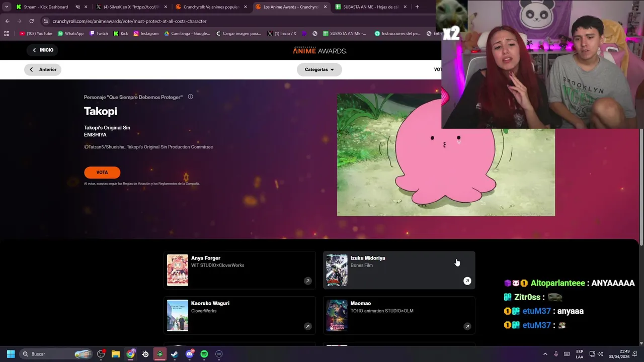
Task: Open the taskbar clock showing 21:49
Action: click(618, 354)
